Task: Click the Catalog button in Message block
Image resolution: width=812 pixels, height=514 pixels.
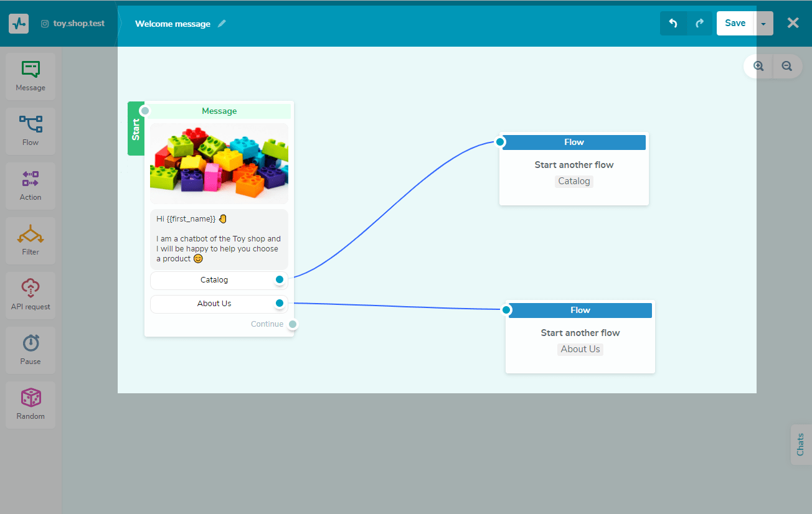Action: 215,280
